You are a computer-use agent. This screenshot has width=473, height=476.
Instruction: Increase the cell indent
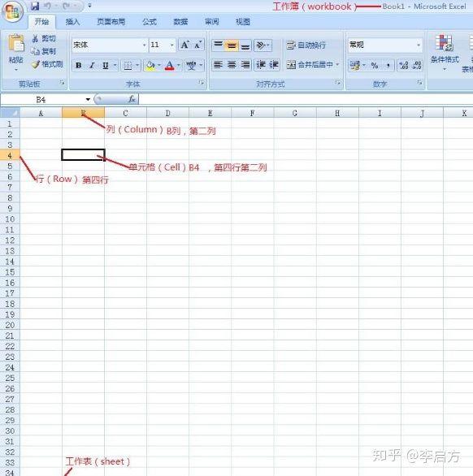pyautogui.click(x=274, y=65)
